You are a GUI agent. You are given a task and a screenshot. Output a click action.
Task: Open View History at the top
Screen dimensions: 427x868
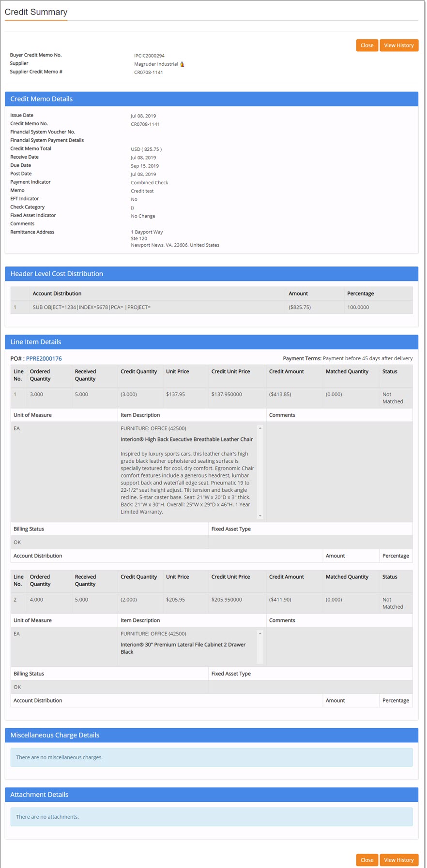coord(398,45)
